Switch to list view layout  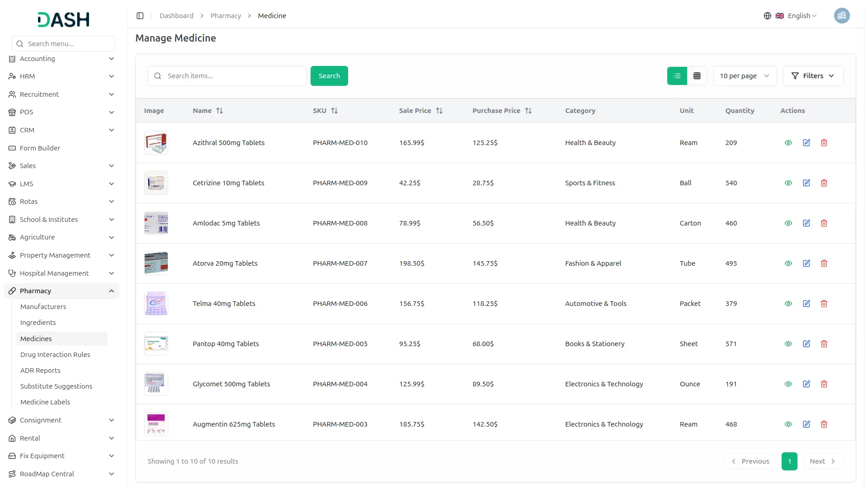tap(677, 76)
